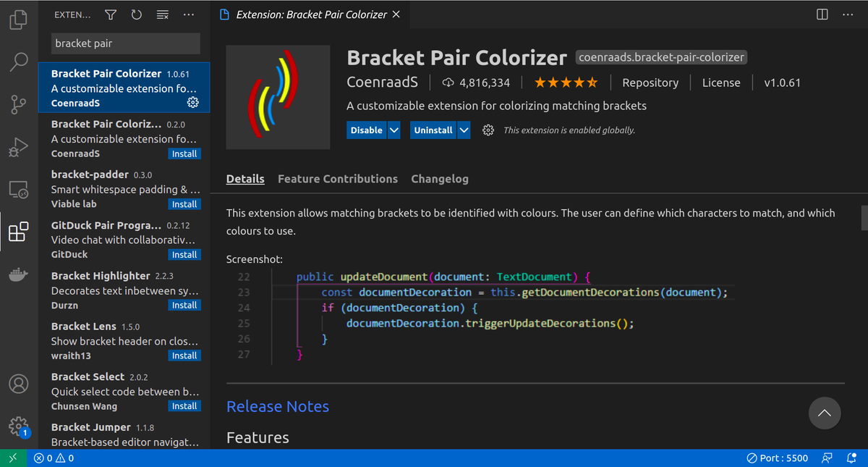Open the Accounts icon in the activity bar
Screen dimensions: 868x467
pyautogui.click(x=18, y=384)
